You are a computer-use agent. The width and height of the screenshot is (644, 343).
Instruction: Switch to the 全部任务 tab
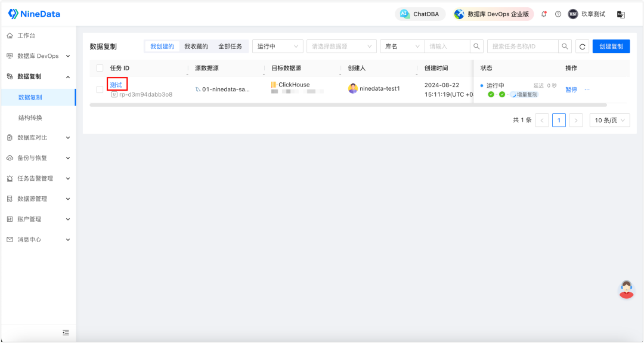(x=230, y=47)
